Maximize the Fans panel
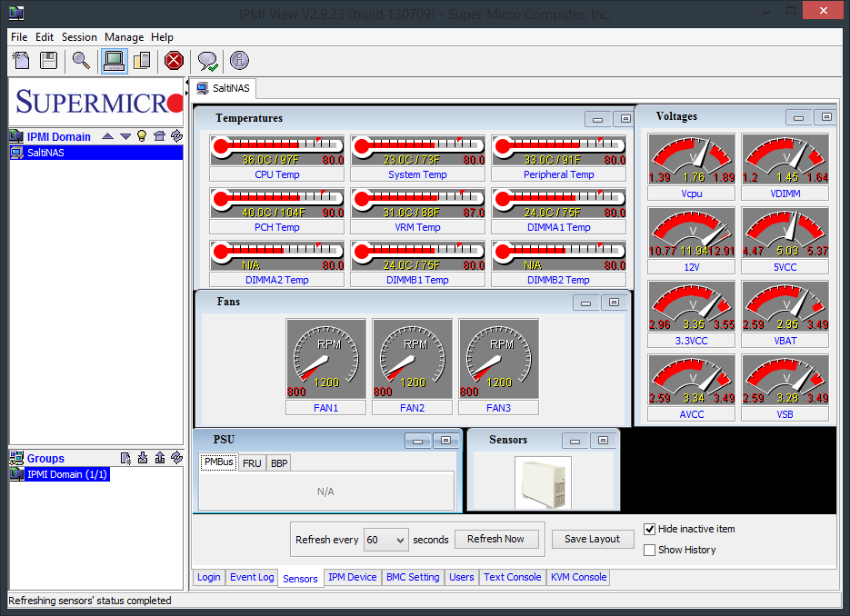The image size is (850, 616). 615,303
